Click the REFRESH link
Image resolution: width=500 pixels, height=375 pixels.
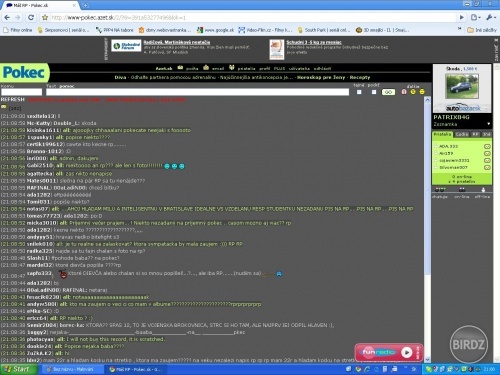click(x=13, y=100)
